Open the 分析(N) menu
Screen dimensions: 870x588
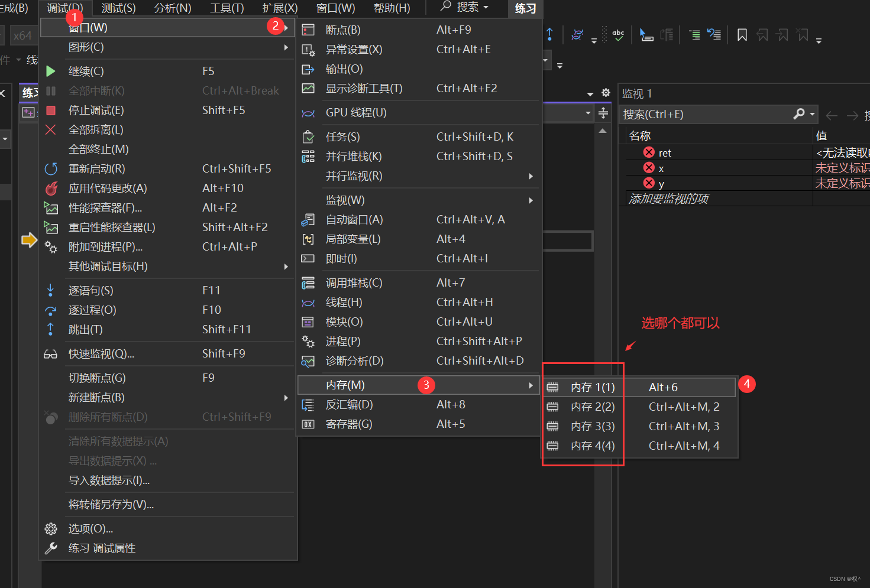(173, 8)
